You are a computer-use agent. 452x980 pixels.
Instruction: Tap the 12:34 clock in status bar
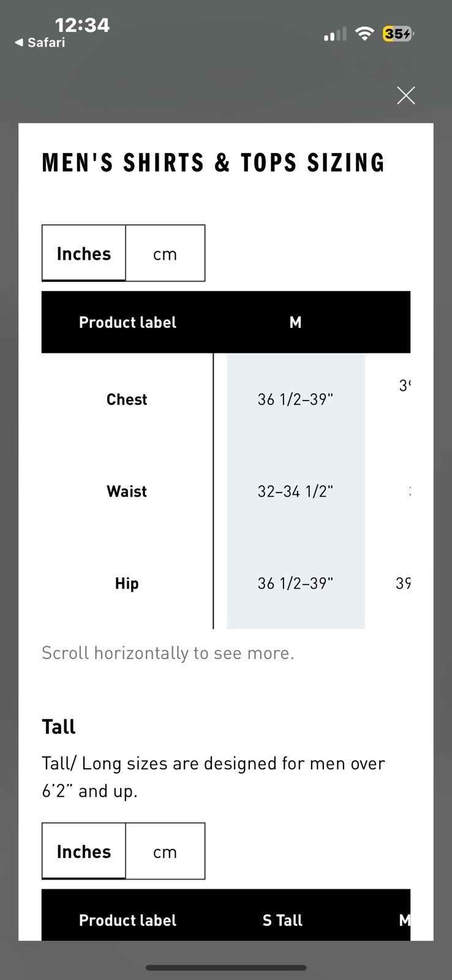pyautogui.click(x=82, y=24)
